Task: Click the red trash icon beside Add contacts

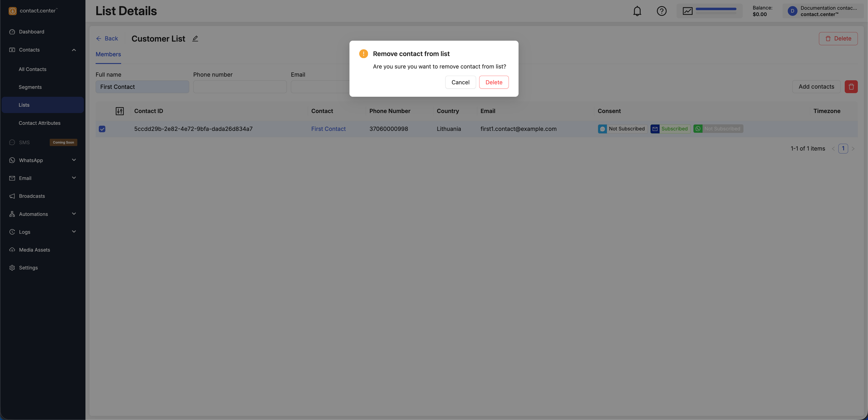Action: (851, 87)
